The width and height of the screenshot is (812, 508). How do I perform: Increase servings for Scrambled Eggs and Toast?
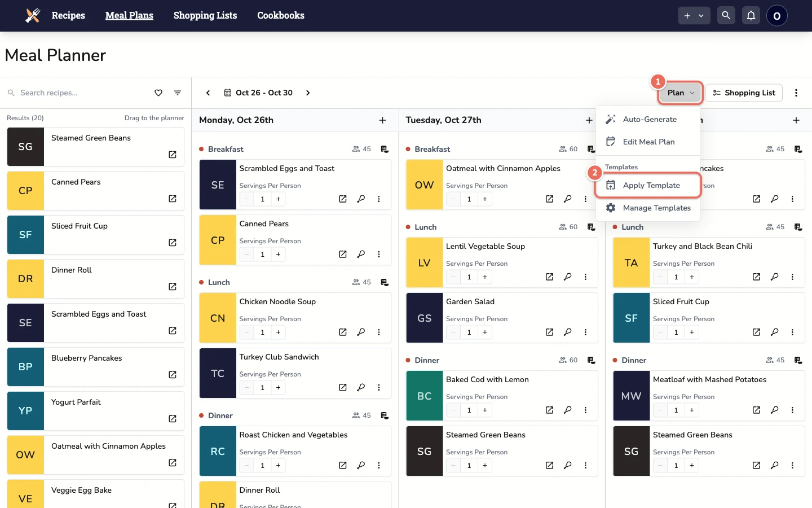(x=278, y=199)
